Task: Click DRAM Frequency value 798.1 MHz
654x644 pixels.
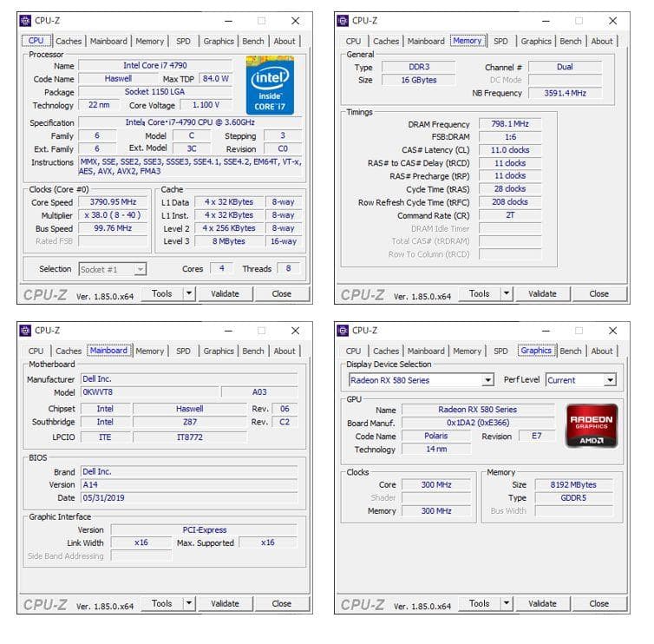Action: [x=510, y=124]
